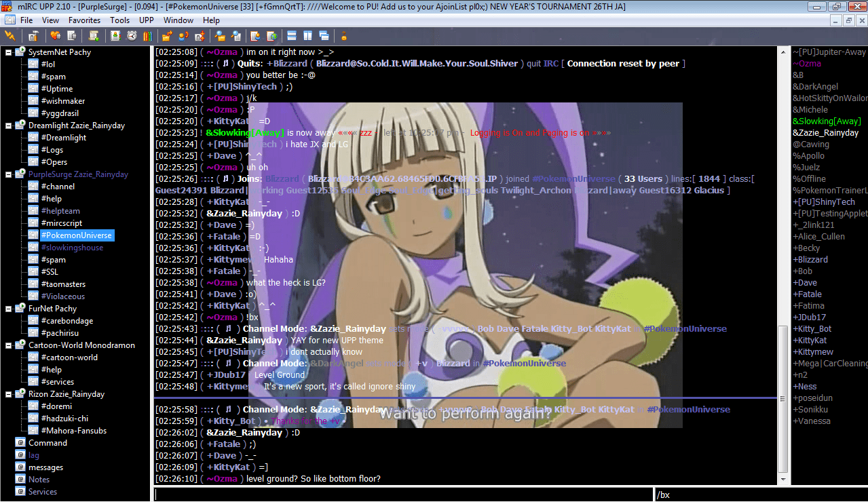Image resolution: width=868 pixels, height=502 pixels.
Task: Open the Notify list toolbar icon
Action: pyautogui.click(x=256, y=35)
